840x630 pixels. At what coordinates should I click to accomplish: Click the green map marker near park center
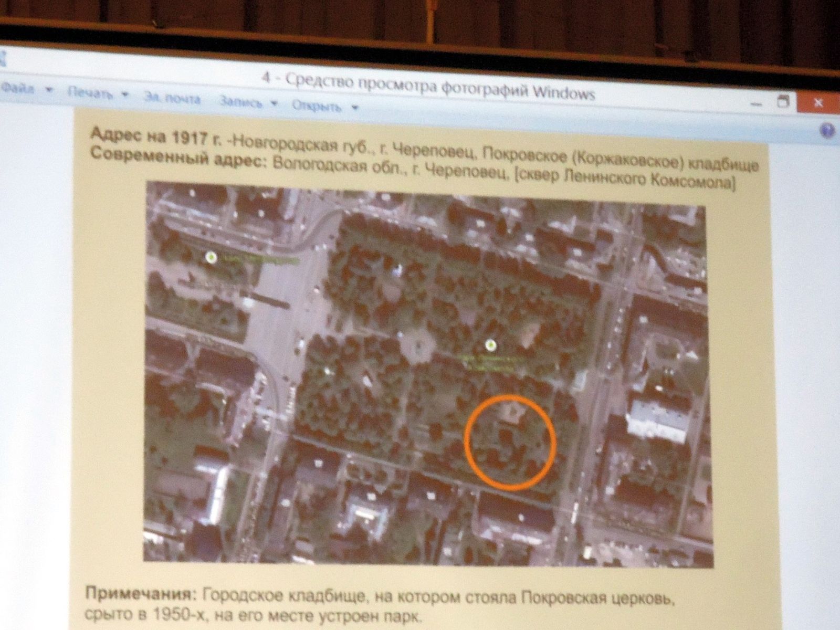[490, 345]
